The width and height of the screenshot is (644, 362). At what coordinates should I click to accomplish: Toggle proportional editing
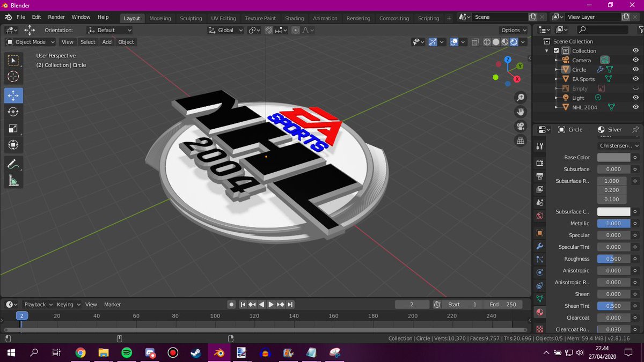296,30
